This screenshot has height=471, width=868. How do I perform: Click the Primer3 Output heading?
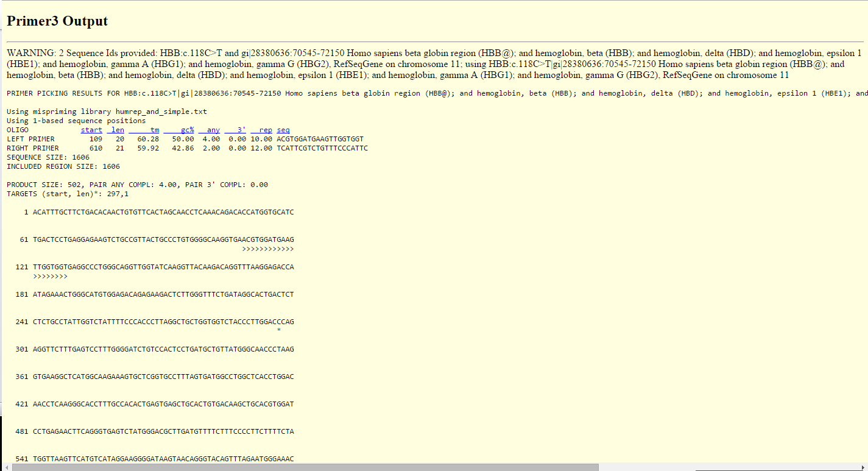[x=57, y=21]
